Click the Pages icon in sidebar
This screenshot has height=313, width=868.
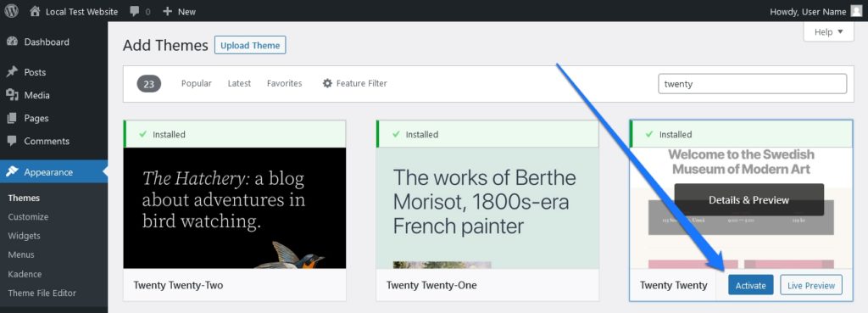point(12,118)
